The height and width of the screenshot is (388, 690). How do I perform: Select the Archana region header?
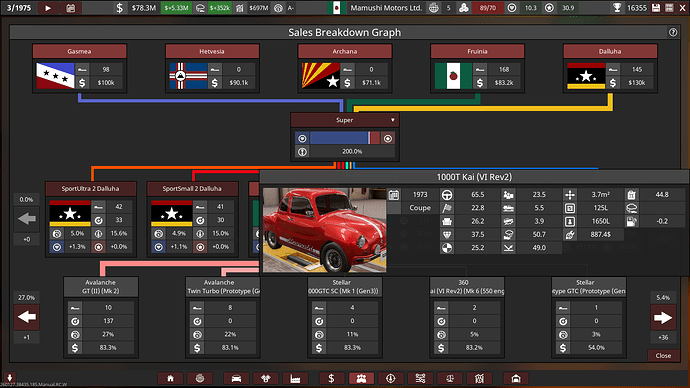coord(345,51)
